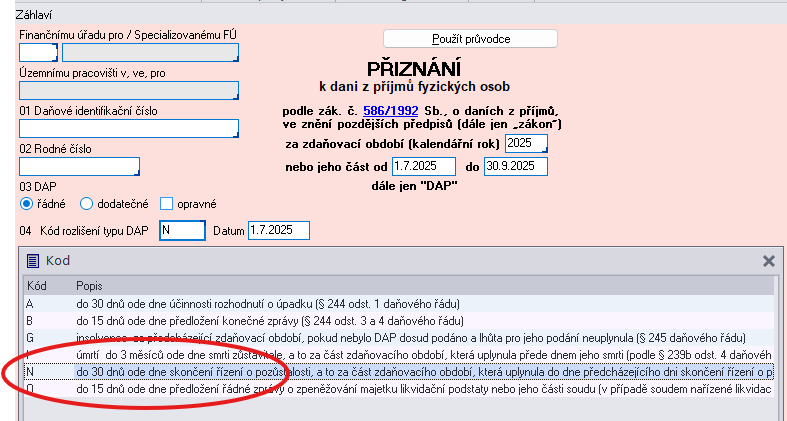Screen dimensions: 787x421
Task: Switch to the Záhlaví section tab
Action: click(35, 15)
